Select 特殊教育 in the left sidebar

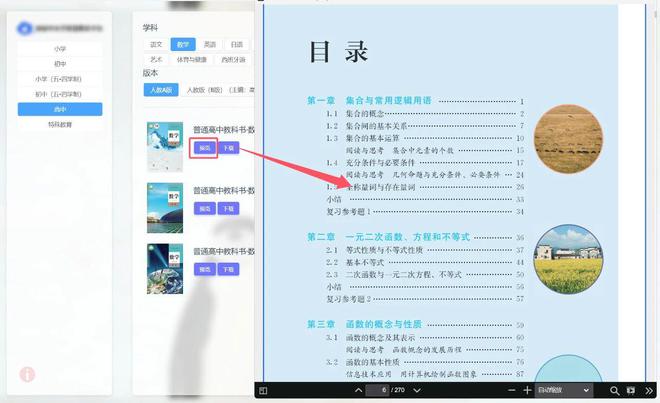[x=60, y=125]
